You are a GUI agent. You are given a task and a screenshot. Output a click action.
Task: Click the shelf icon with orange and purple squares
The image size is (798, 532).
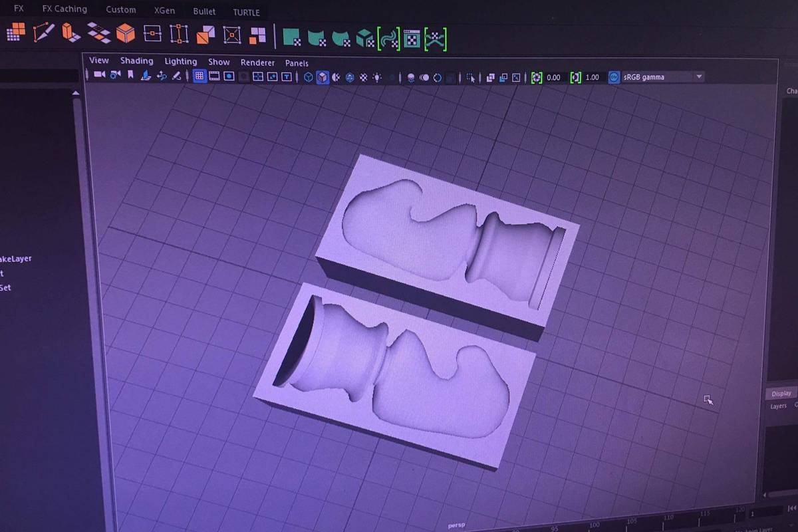pyautogui.click(x=257, y=35)
